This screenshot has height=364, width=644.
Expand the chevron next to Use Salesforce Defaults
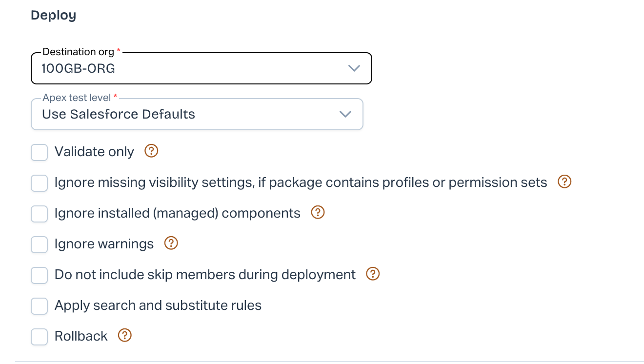[x=345, y=115]
